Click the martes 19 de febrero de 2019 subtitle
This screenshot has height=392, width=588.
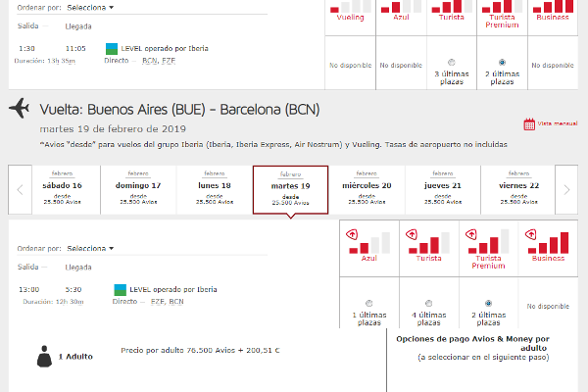click(x=113, y=129)
